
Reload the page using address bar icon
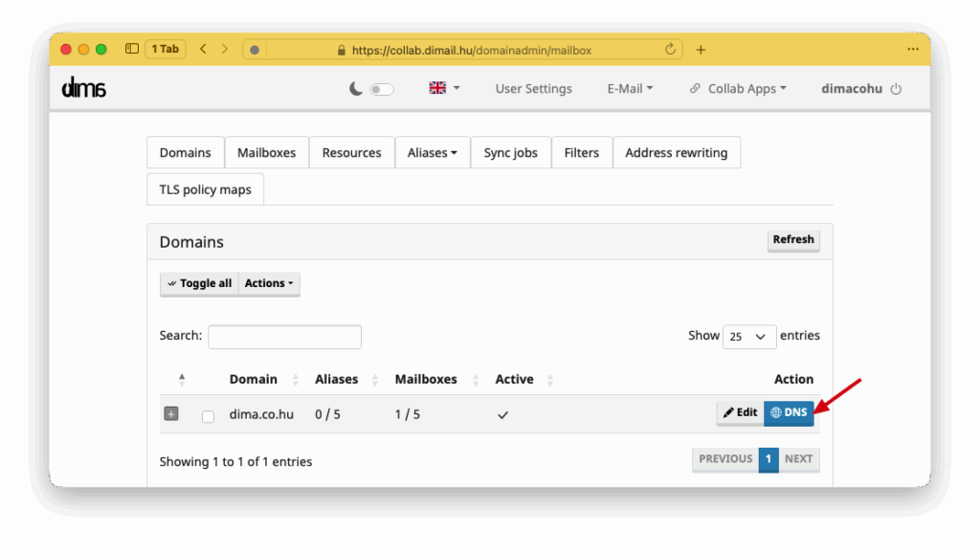pyautogui.click(x=670, y=50)
